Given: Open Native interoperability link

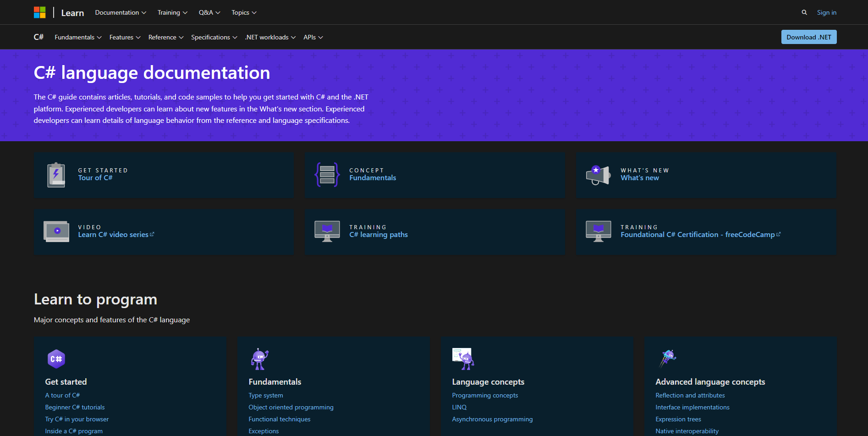Looking at the screenshot, I should tap(687, 431).
